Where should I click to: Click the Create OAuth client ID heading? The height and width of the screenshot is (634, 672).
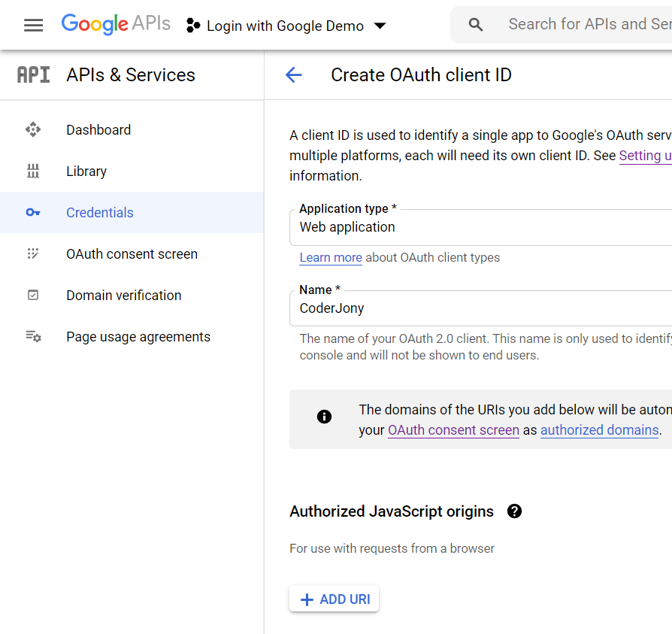pos(421,75)
